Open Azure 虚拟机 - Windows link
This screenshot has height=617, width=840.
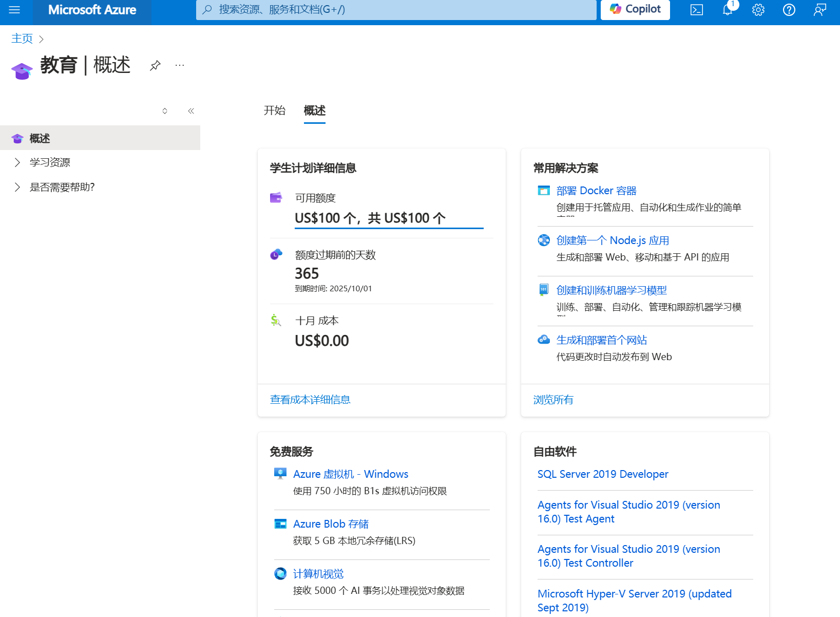[x=351, y=474]
